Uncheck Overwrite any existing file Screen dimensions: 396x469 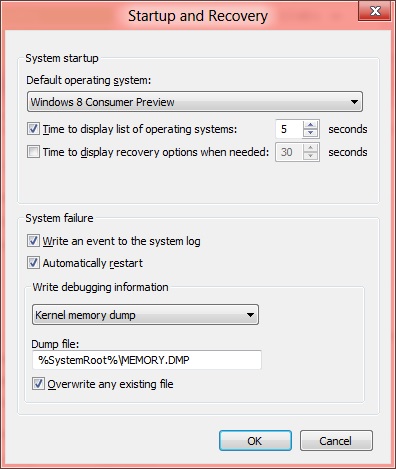tap(38, 384)
